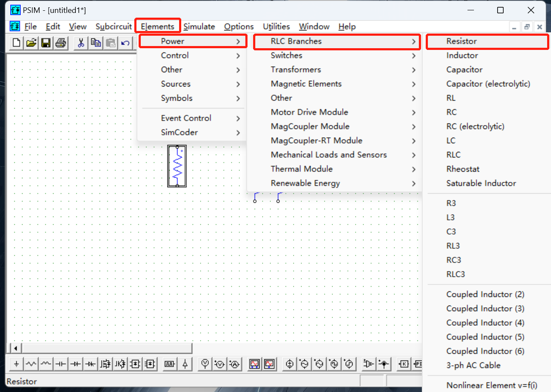Screen dimensions: 551x392
Task: Expand the Control submenu under Elements
Action: pos(192,56)
